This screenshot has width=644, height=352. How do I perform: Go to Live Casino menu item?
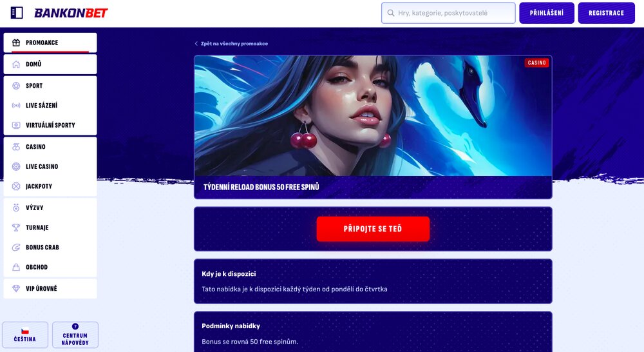(50, 166)
